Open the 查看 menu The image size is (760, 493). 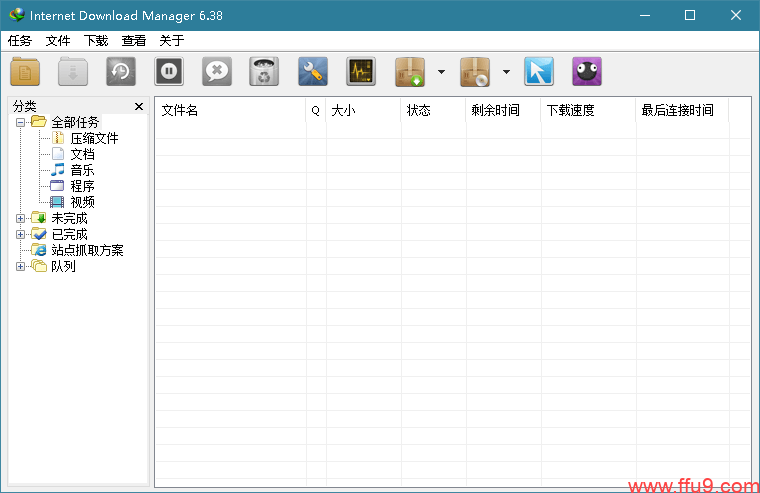pos(134,41)
